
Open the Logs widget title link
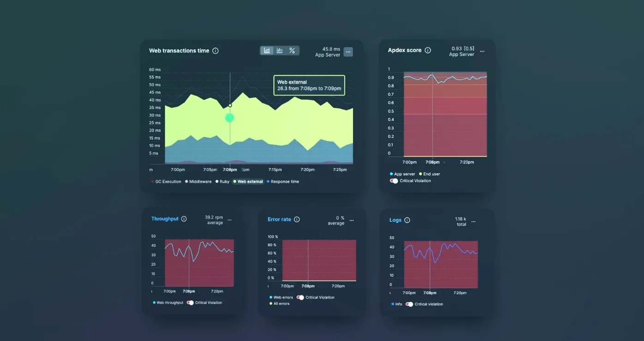coord(396,220)
